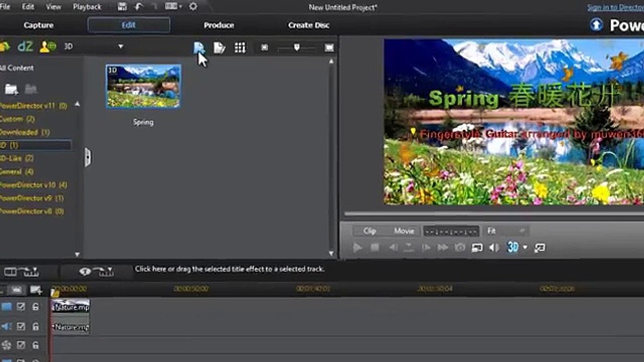Screen dimensions: 644x362
Task: Click the effect track pinwheel icon
Action: point(7,345)
